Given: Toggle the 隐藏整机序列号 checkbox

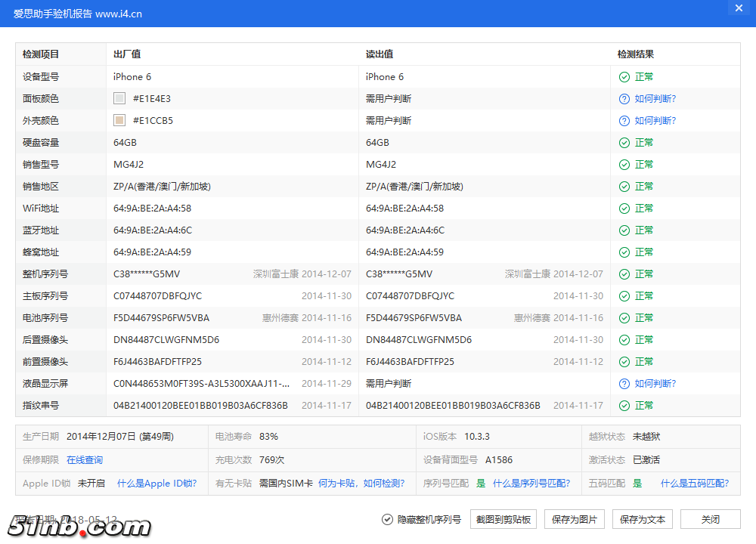Looking at the screenshot, I should (x=388, y=520).
